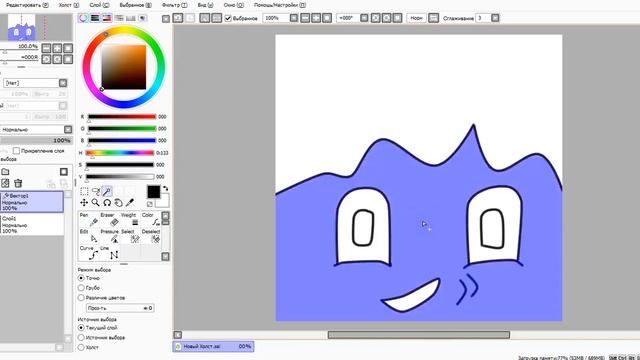640x360 pixels.
Task: Open the Холст menu
Action: point(69,5)
